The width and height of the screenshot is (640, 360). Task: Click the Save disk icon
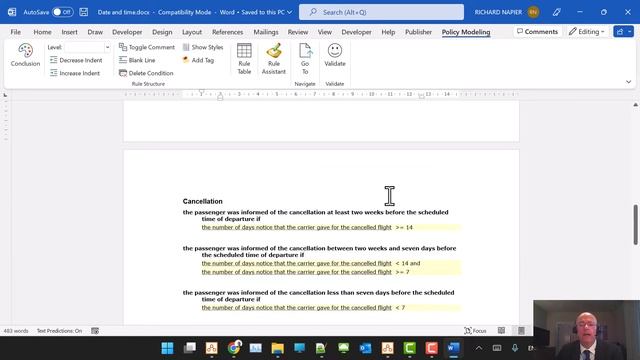pos(84,12)
